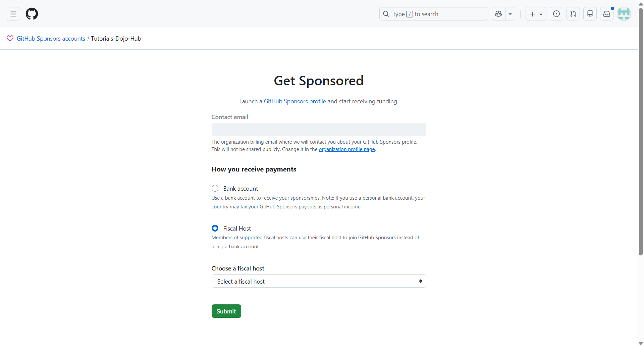
Task: Click the GitHub home logo
Action: [x=32, y=14]
